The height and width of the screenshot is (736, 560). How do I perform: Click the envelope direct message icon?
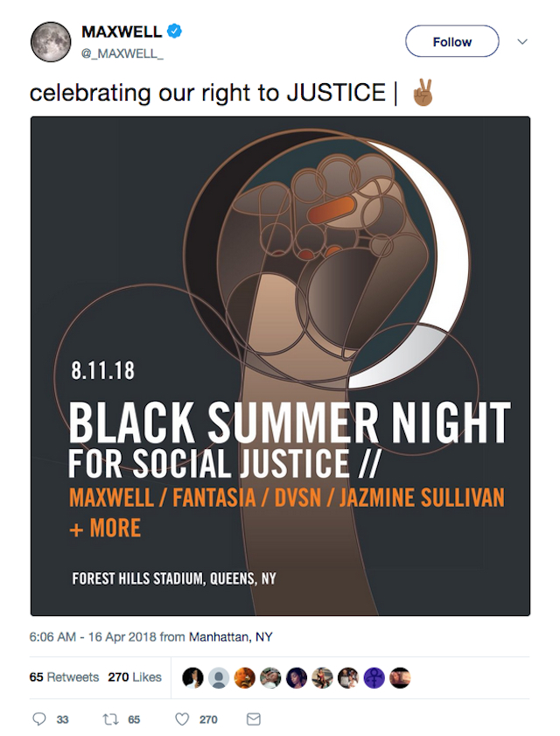click(254, 719)
